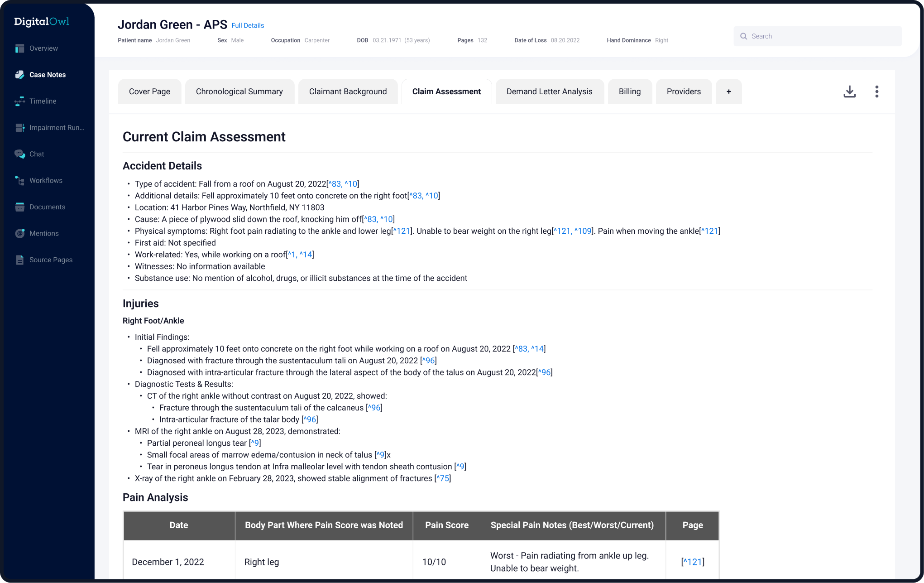Open the Workflows icon
Viewport: 924px width, 583px height.
19,181
